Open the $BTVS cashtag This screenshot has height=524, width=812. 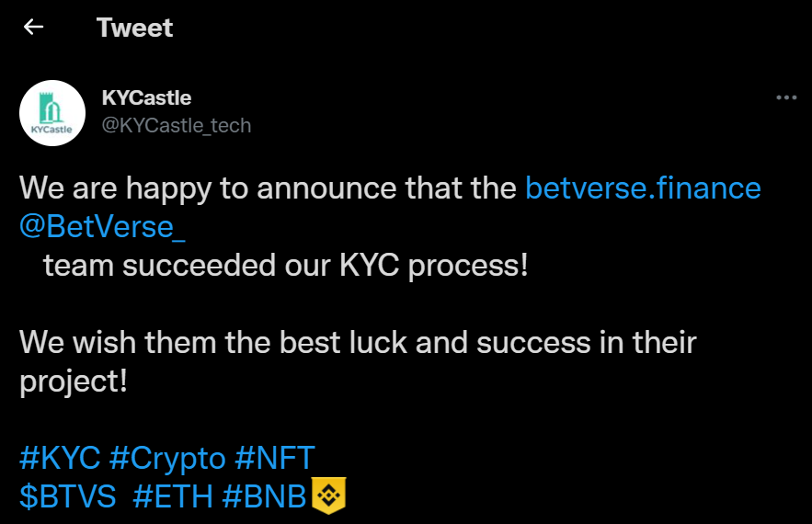68,496
